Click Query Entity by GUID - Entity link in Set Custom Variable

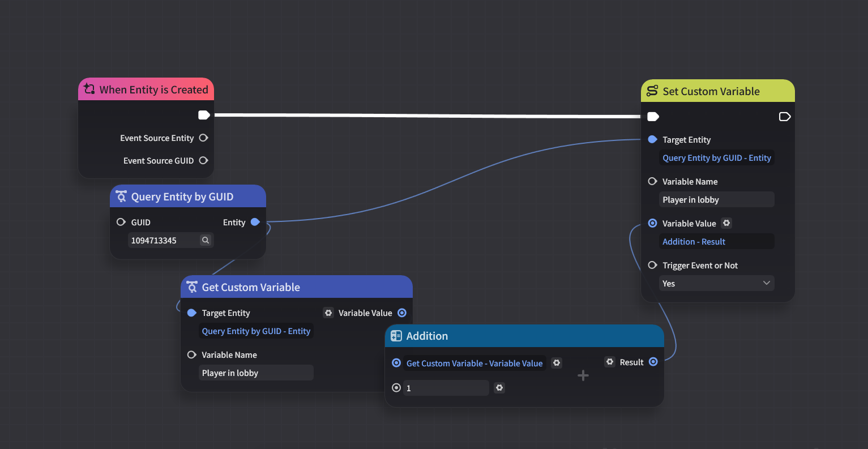[717, 158]
